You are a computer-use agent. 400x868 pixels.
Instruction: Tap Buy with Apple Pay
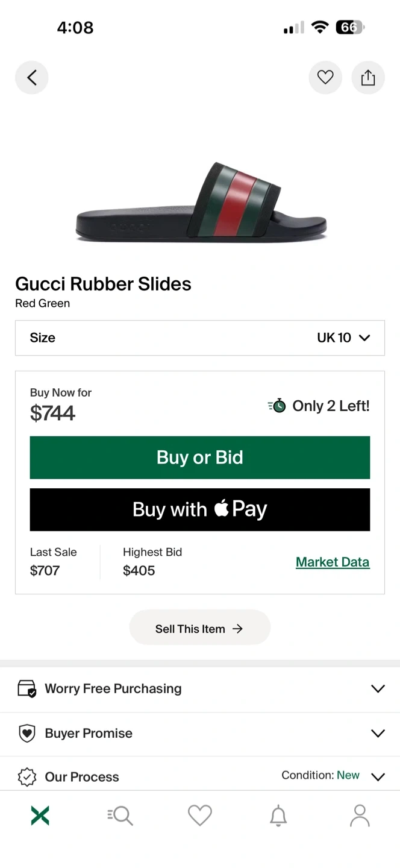click(200, 509)
